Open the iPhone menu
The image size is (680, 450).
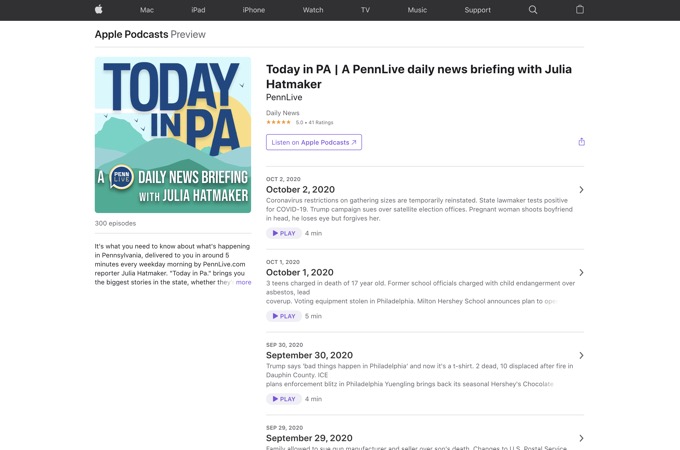(x=254, y=10)
